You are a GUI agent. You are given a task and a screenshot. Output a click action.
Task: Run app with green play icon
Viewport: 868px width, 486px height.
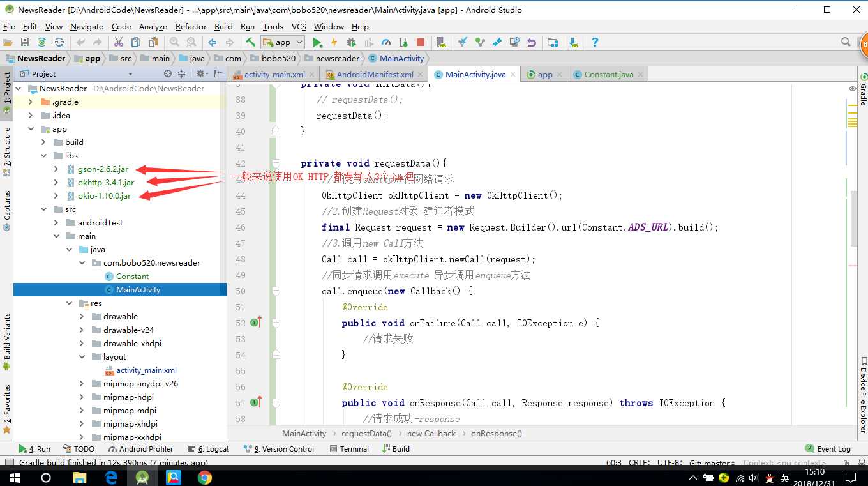click(317, 42)
